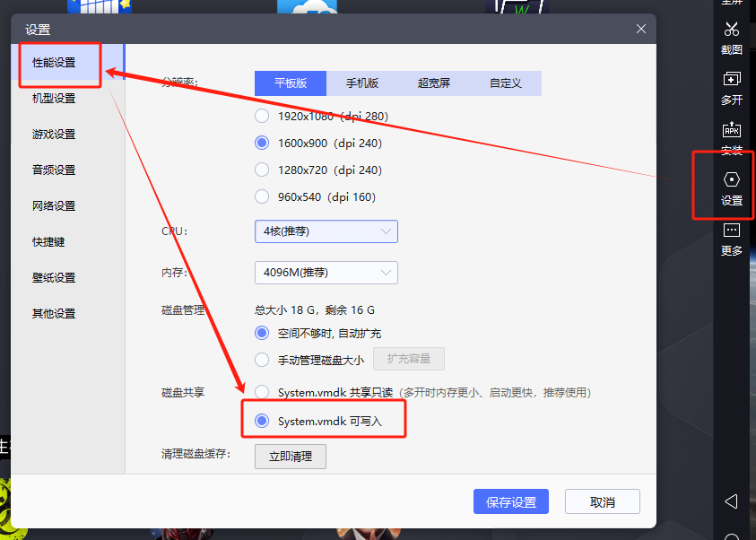756x540 pixels.
Task: Click the 磁盘共享 label
Action: point(183,393)
